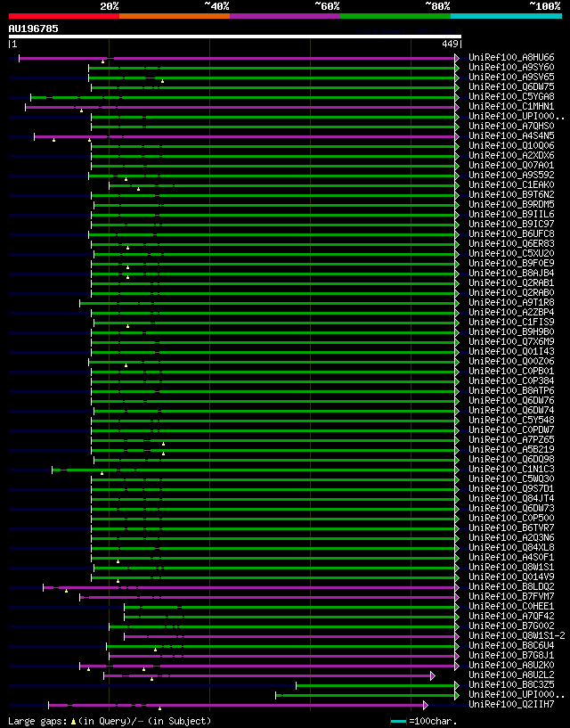Open the UniRef100_B6TVR7 hit
Screen dimensions: 570x728
coord(511,528)
